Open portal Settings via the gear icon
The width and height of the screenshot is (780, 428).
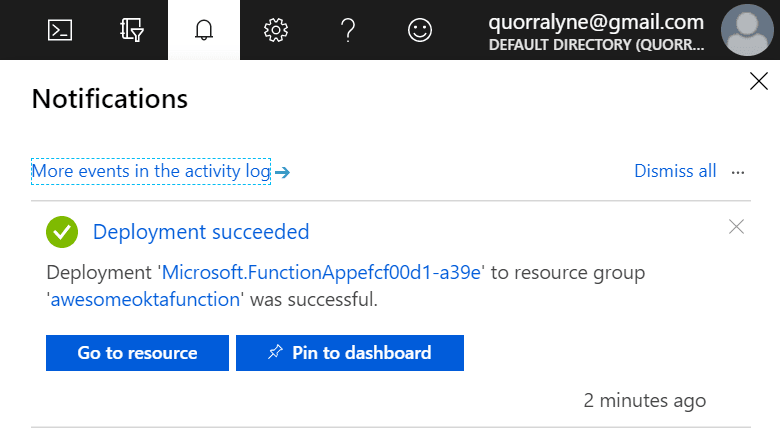pyautogui.click(x=275, y=30)
